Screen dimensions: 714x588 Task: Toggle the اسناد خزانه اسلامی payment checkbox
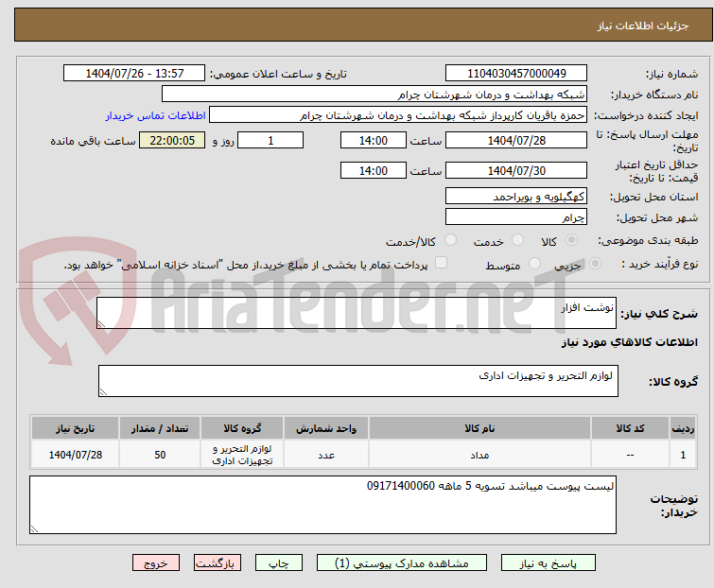pos(441,263)
